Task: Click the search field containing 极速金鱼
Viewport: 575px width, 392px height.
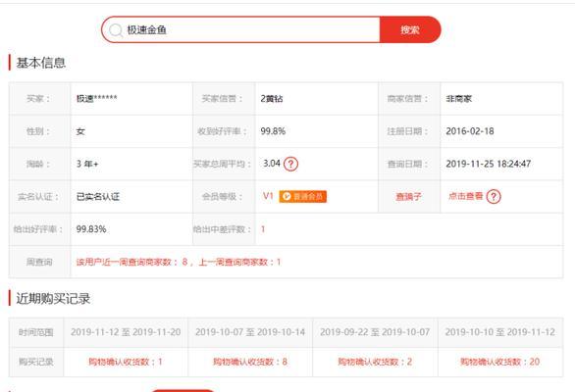Action: pyautogui.click(x=240, y=29)
